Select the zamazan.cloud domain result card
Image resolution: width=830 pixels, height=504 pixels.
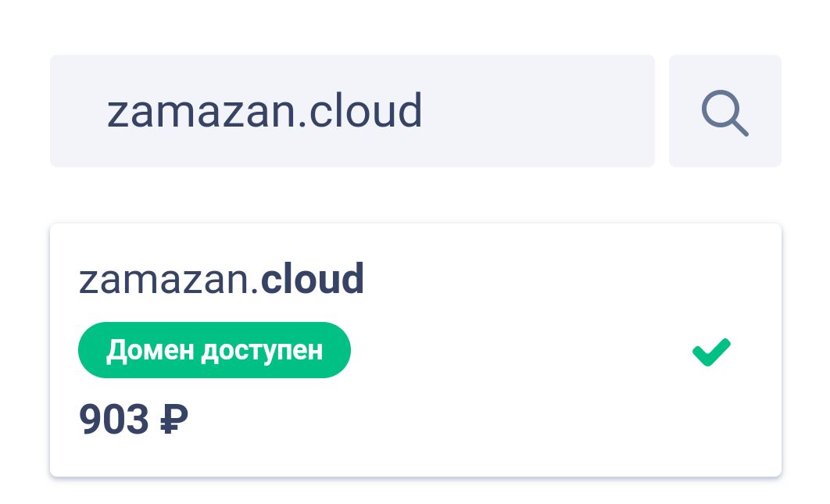(x=416, y=350)
